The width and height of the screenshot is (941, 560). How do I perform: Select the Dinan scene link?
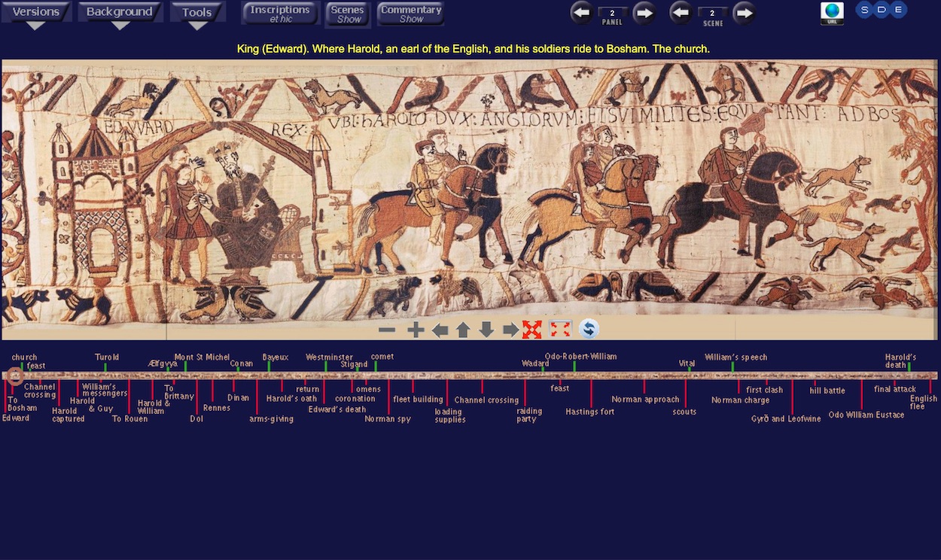(x=238, y=398)
